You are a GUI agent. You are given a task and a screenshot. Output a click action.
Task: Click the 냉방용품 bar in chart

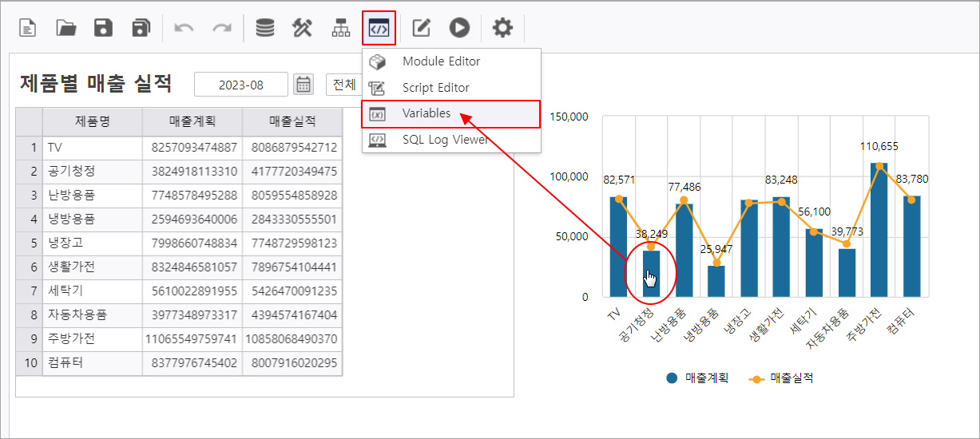716,281
